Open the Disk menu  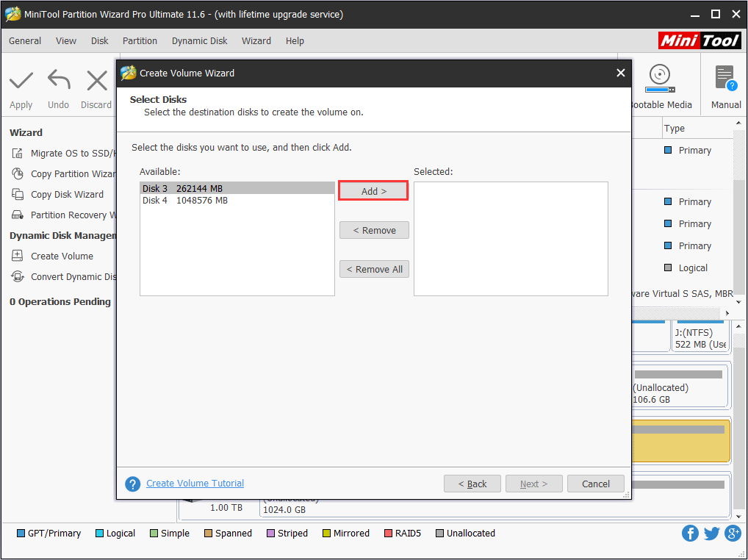click(x=99, y=40)
